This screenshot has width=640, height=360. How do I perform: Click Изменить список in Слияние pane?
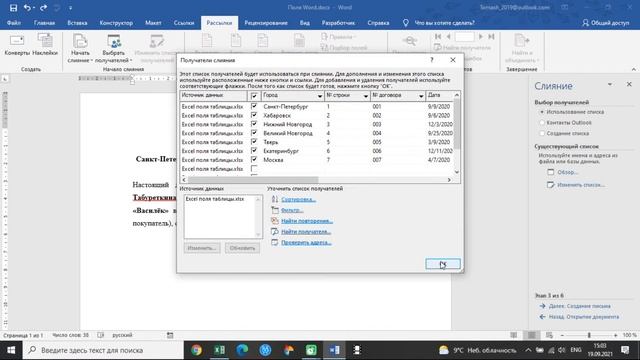581,185
